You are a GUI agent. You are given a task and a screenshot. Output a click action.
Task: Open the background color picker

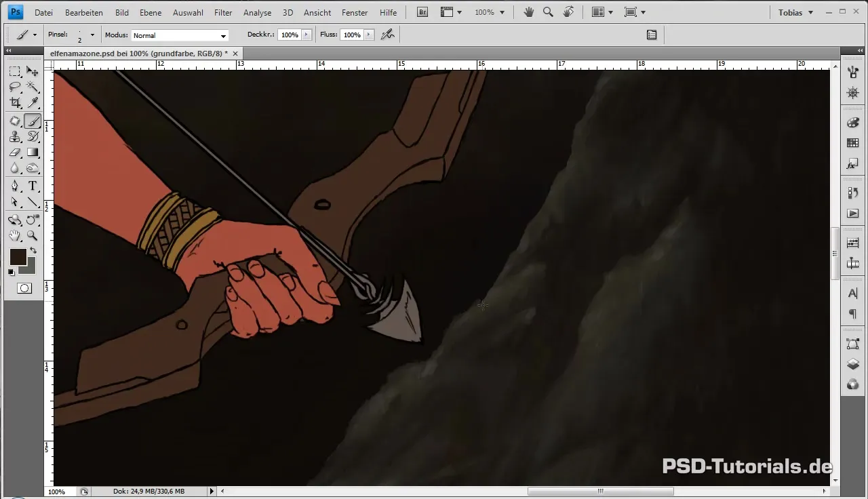(30, 269)
